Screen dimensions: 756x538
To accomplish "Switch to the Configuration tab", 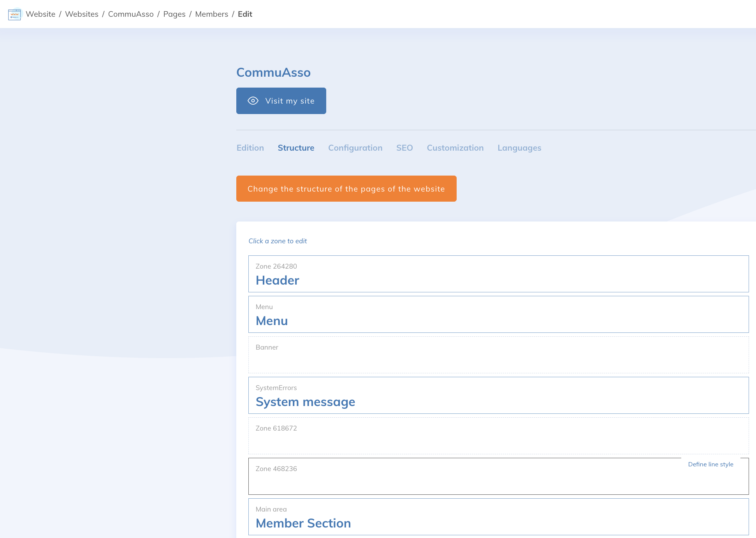I will (x=355, y=148).
